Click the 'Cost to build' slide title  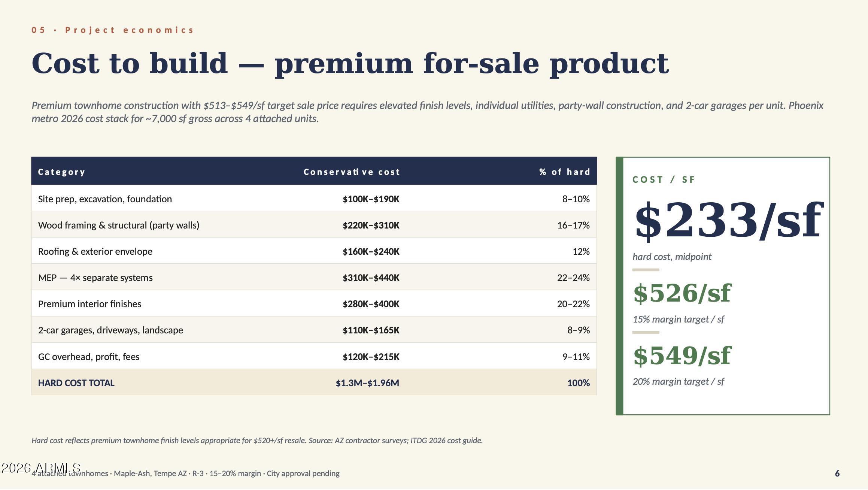pyautogui.click(x=350, y=64)
